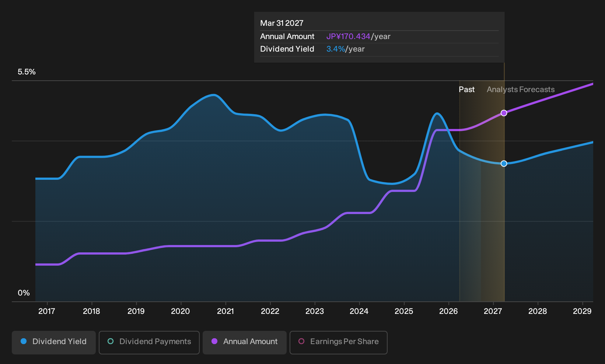Click the JP¥170.434 annual amount value
Image resolution: width=605 pixels, height=364 pixels.
pos(348,36)
